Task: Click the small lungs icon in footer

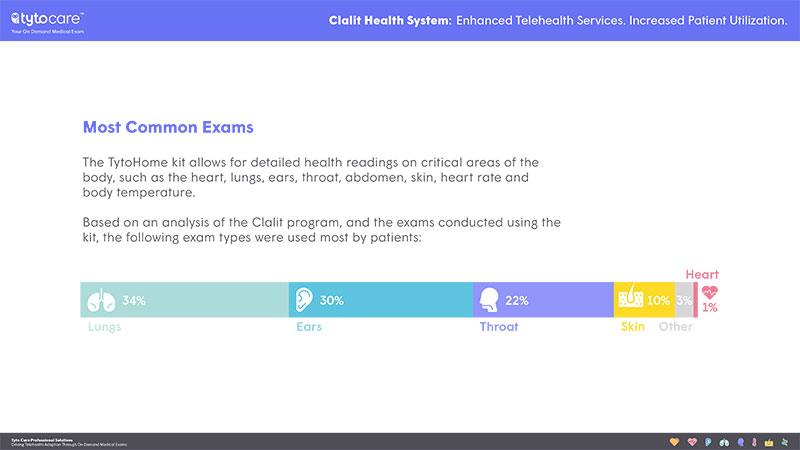Action: (x=724, y=443)
